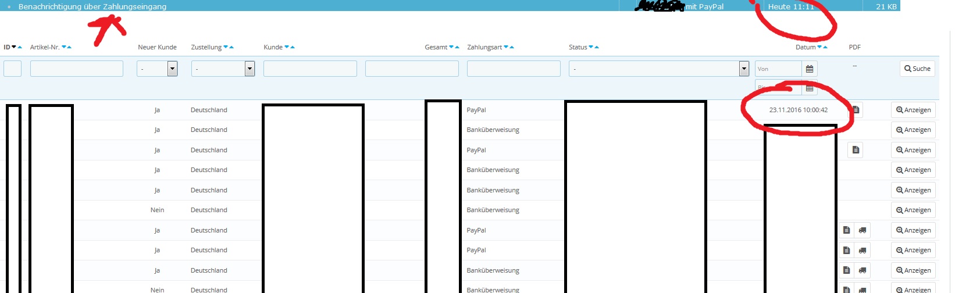Click the Neuer Kunde column header
The height and width of the screenshot is (293, 980).
[157, 47]
